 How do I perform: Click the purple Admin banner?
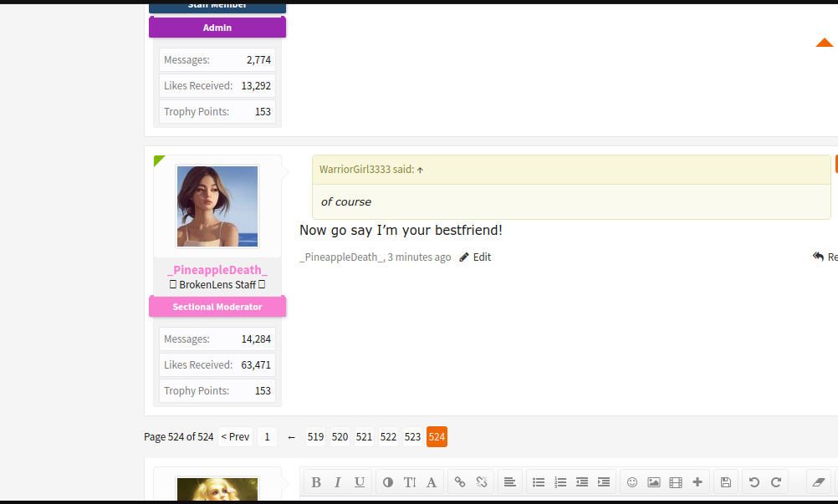217,28
